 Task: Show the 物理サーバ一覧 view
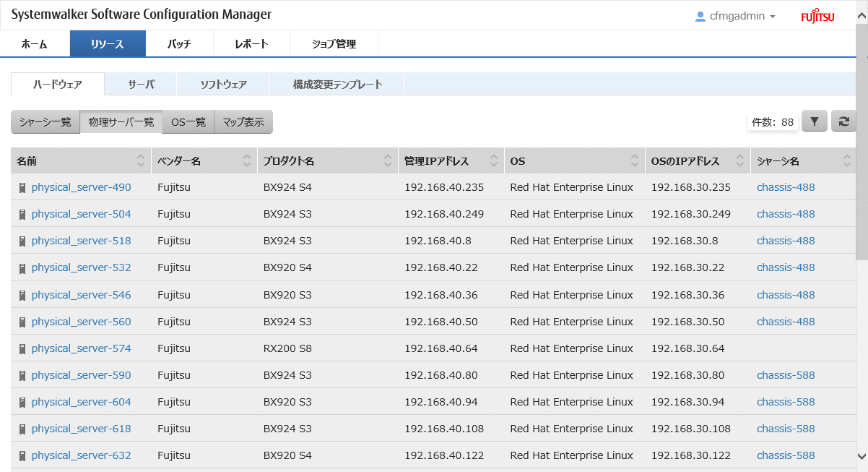click(x=121, y=121)
